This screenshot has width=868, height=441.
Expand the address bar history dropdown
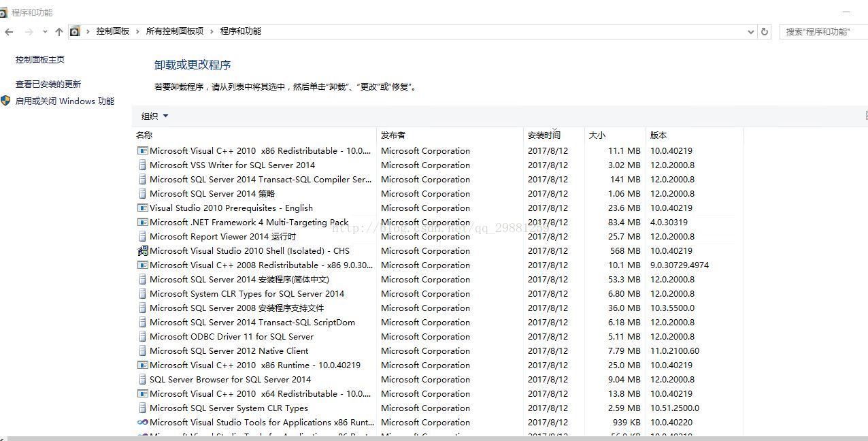tap(750, 31)
